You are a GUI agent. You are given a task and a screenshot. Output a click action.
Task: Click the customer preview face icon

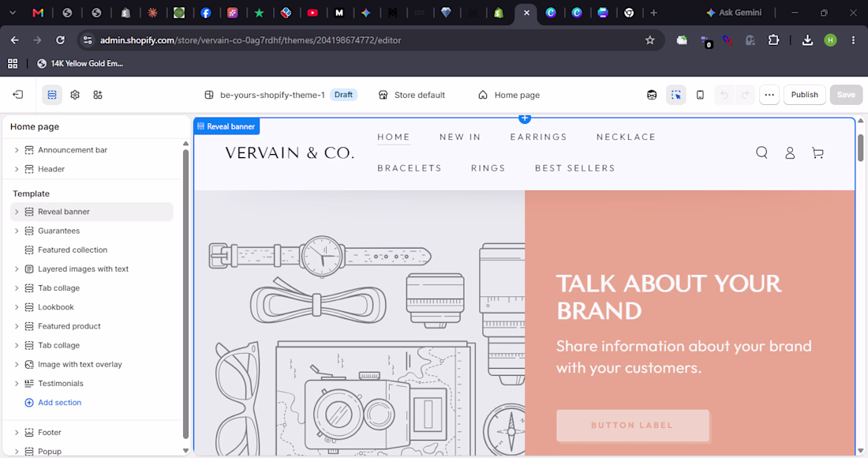tap(652, 95)
